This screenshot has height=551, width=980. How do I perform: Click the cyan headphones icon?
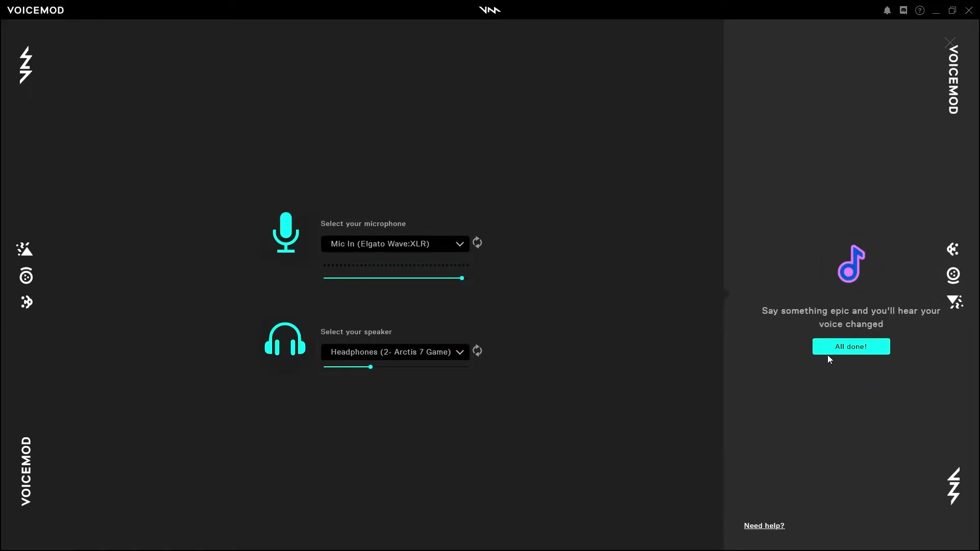[285, 339]
